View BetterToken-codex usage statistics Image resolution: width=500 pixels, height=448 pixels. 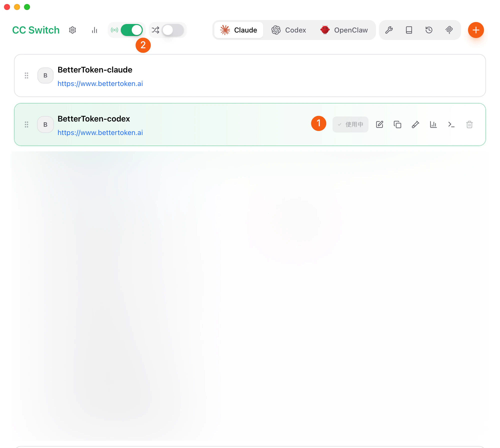pos(433,124)
